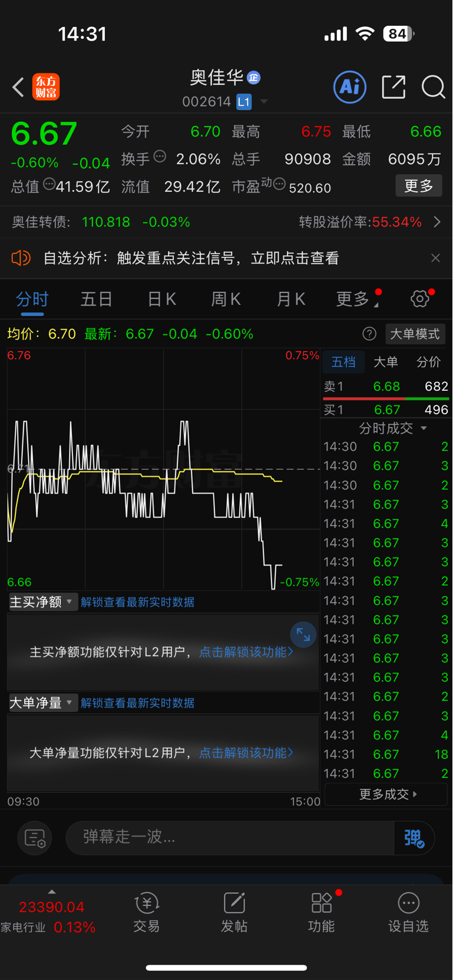Select the 五档 tab
Screen dimensions: 453x980
pyautogui.click(x=343, y=362)
